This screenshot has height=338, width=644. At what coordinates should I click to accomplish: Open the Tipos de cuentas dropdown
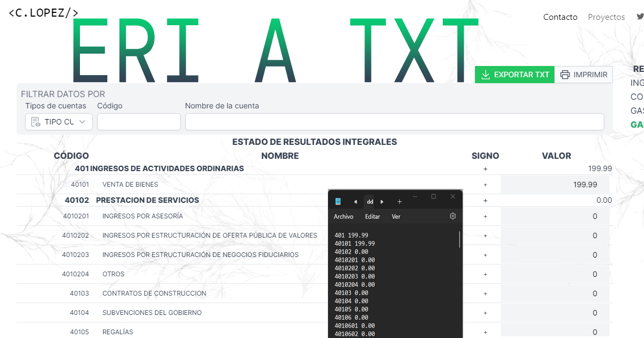click(58, 122)
